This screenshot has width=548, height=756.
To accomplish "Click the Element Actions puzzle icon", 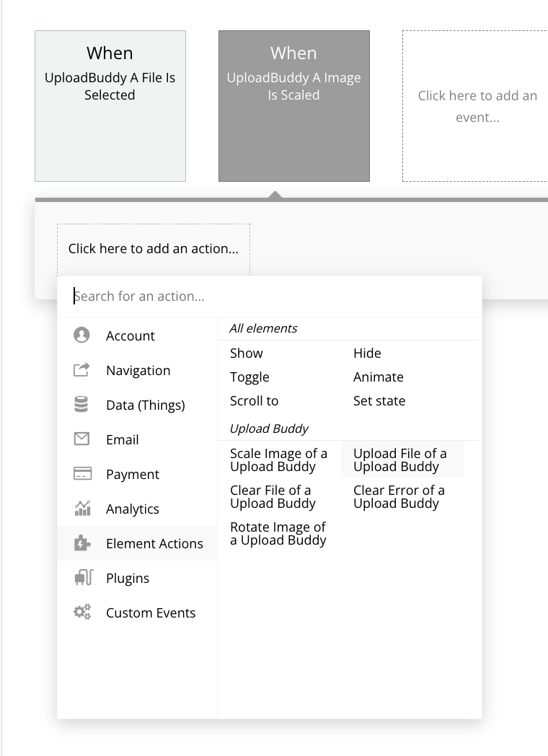I will pos(82,543).
